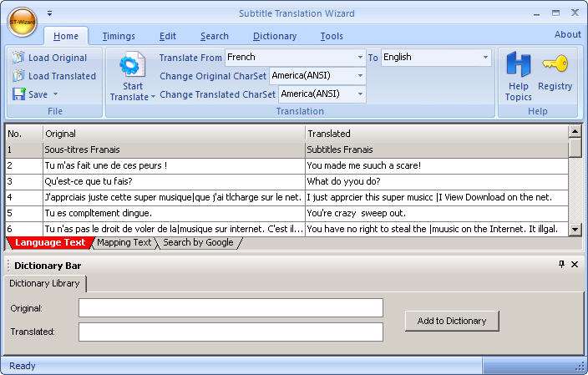Open Help Topics
The image size is (588, 375).
pos(518,65)
